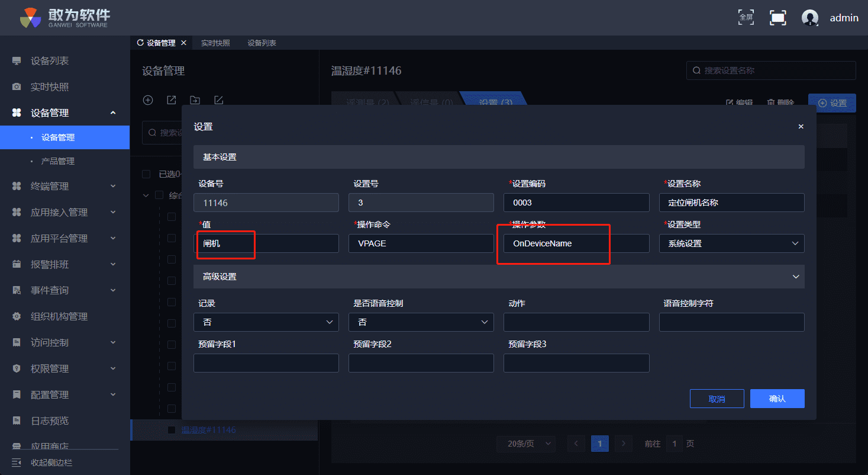Image resolution: width=868 pixels, height=475 pixels.
Task: Click the 应用平台管理 sidebar icon
Action: pyautogui.click(x=17, y=239)
